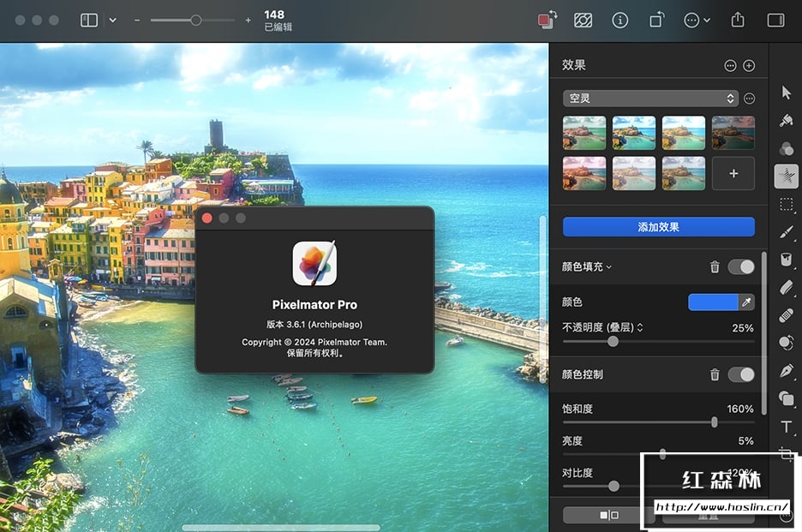Image resolution: width=802 pixels, height=532 pixels.
Task: Pick a color with the eyedropper
Action: point(746,302)
